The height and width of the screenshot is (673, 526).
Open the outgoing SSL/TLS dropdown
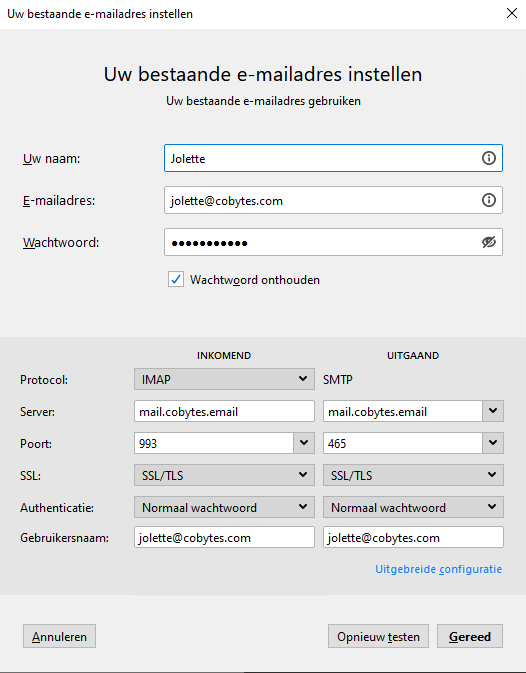413,475
